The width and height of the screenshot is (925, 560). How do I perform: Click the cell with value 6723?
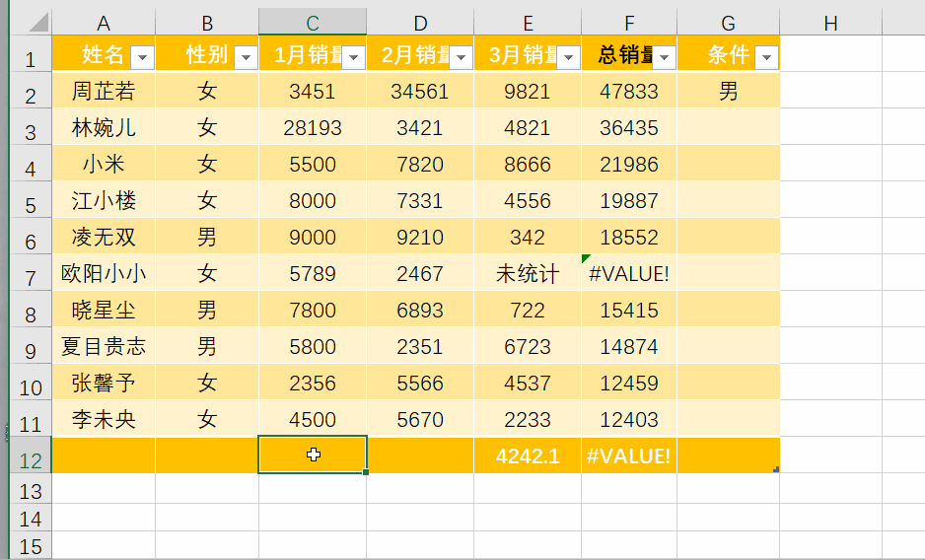[x=528, y=346]
